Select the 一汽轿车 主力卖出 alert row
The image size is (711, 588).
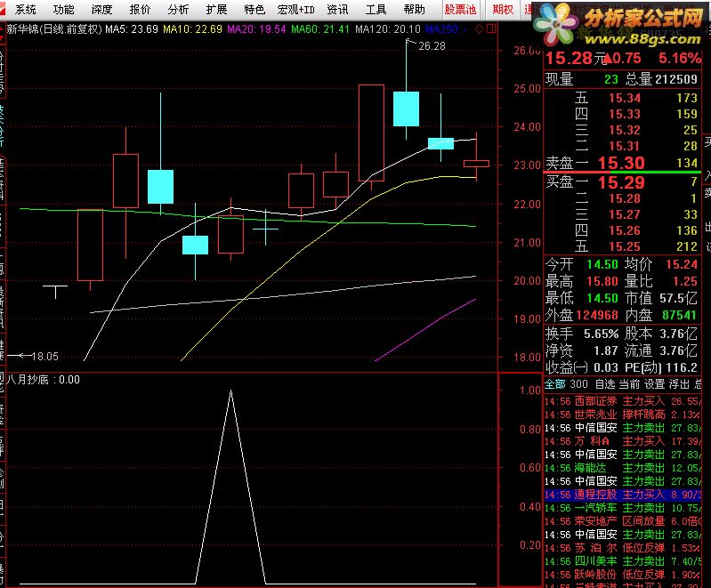coord(623,508)
